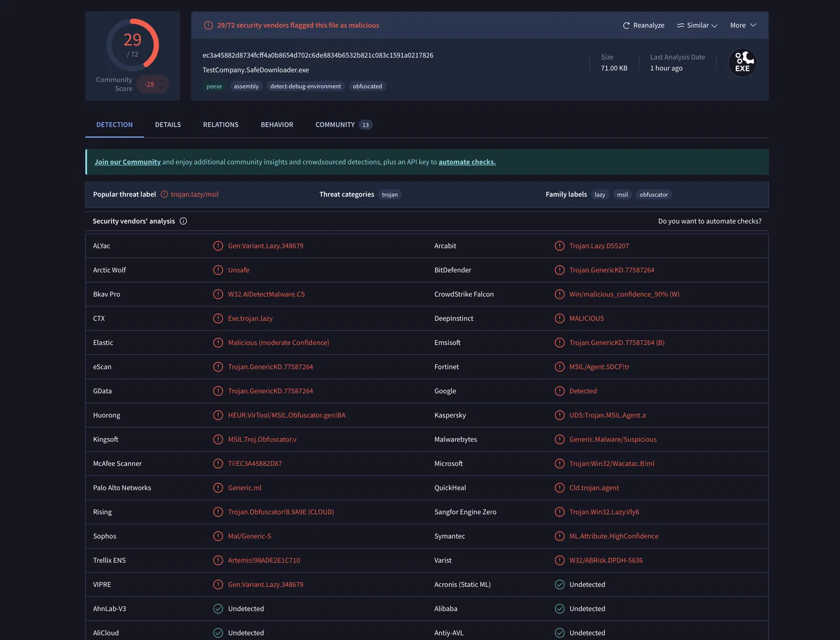Click the Reanalyze button
Viewport: 840px width, 640px height.
click(x=643, y=25)
